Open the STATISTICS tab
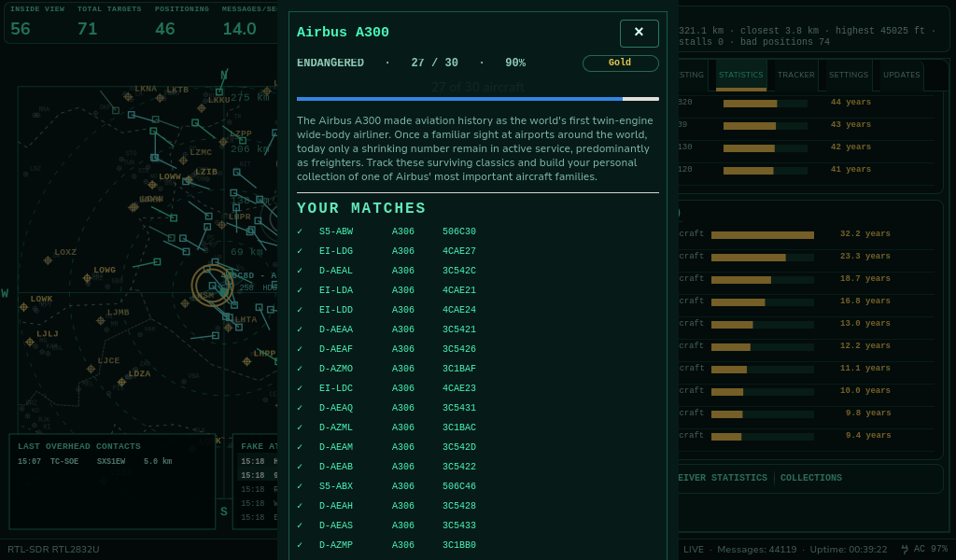This screenshot has height=560, width=956. click(x=740, y=75)
